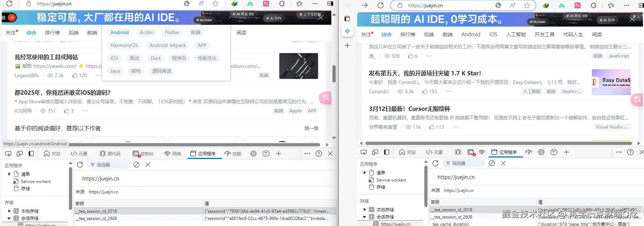Screen dimensions: 644x226
Task: Click the Kotlin tag in left category popup
Action: pos(146,32)
